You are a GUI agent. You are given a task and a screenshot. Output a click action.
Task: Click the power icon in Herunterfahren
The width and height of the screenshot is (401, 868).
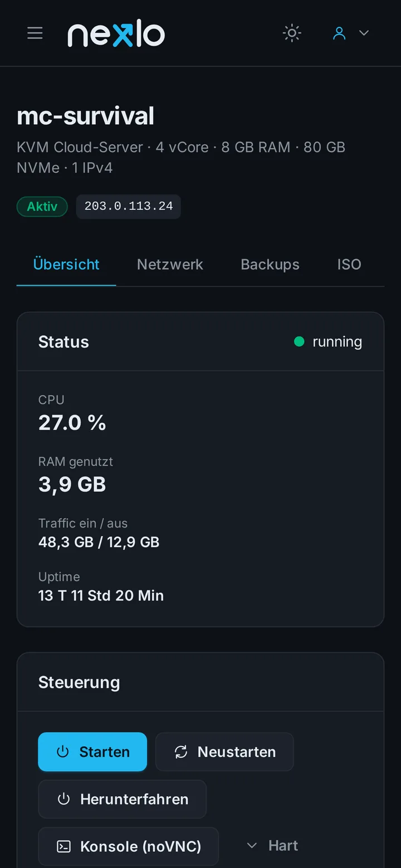64,799
